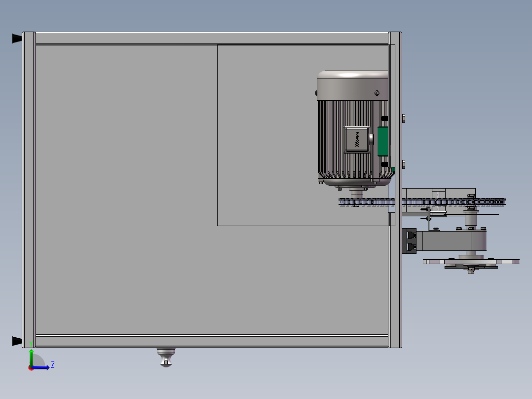The width and height of the screenshot is (532, 399).
Task: Select the left vertical aluminum profile
Action: point(29,190)
